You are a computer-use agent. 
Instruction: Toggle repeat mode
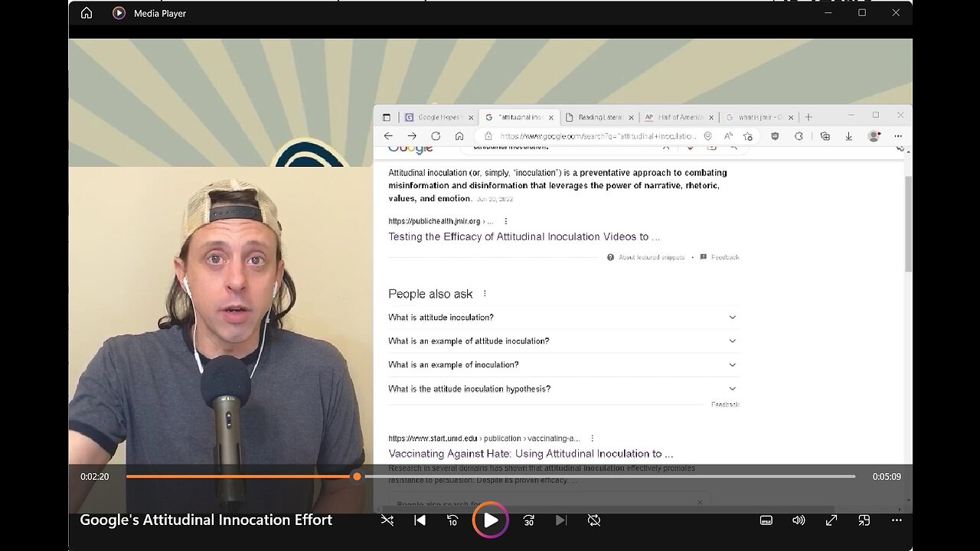tap(594, 520)
